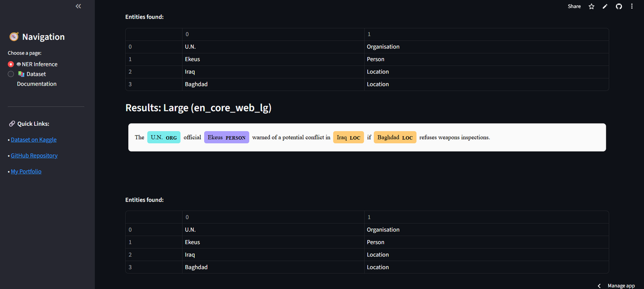Click column header 1 in upper table

click(487, 34)
